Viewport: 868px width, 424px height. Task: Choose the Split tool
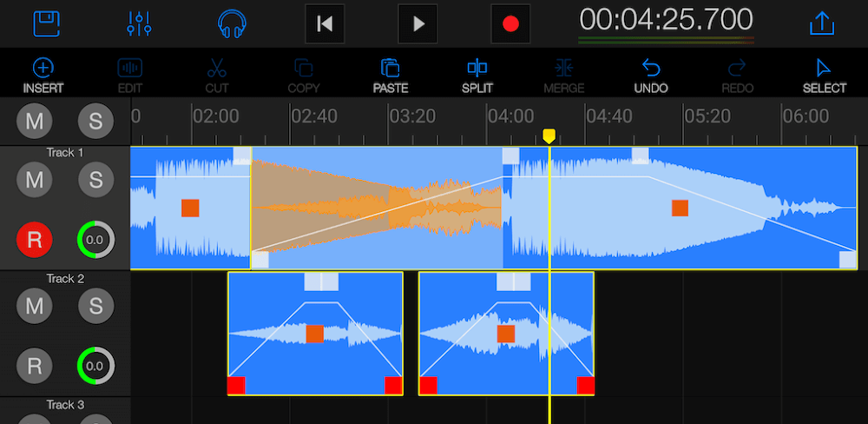(x=477, y=75)
